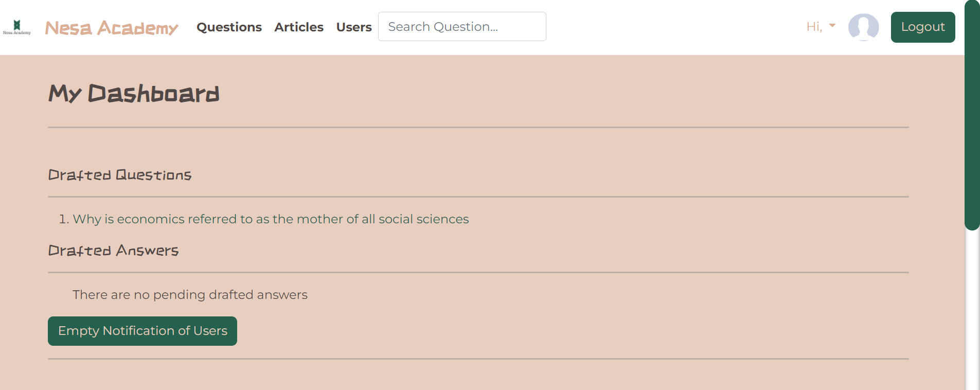Click Empty Notification of Users button
This screenshot has width=980, height=390.
[142, 331]
